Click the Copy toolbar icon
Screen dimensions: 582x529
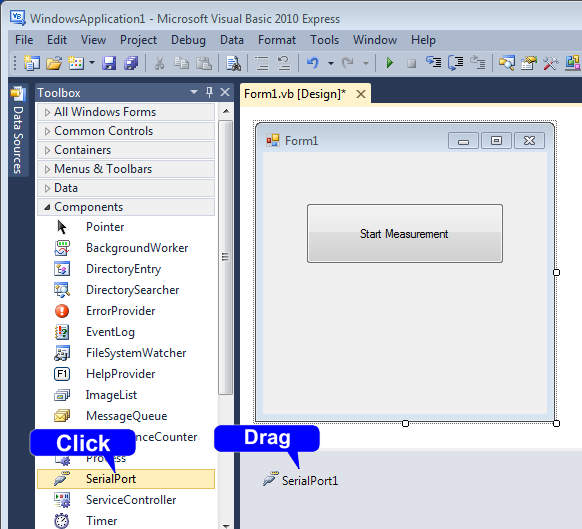(x=182, y=63)
